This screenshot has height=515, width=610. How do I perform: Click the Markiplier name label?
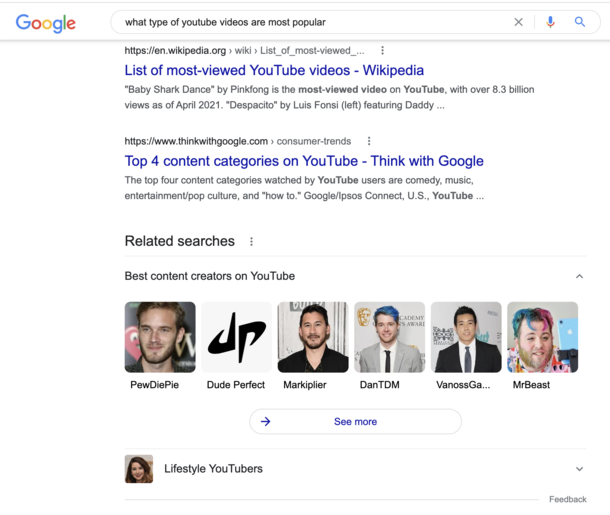coord(305,385)
